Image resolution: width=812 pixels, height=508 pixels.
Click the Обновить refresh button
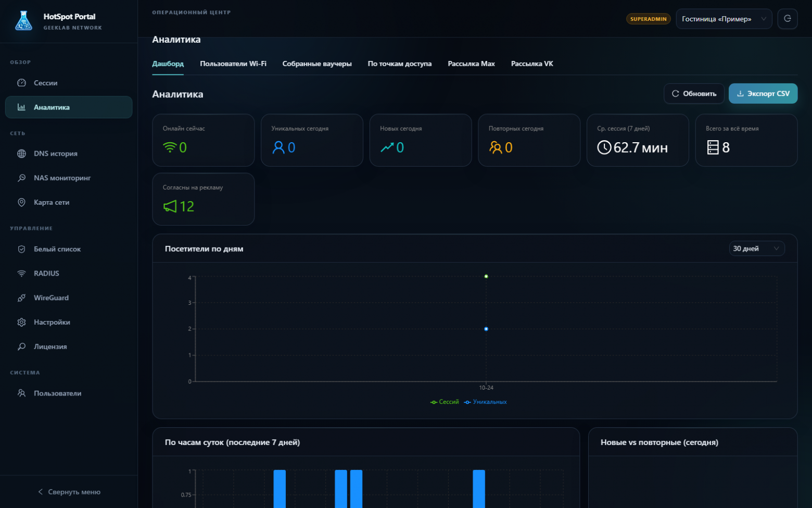coord(694,93)
